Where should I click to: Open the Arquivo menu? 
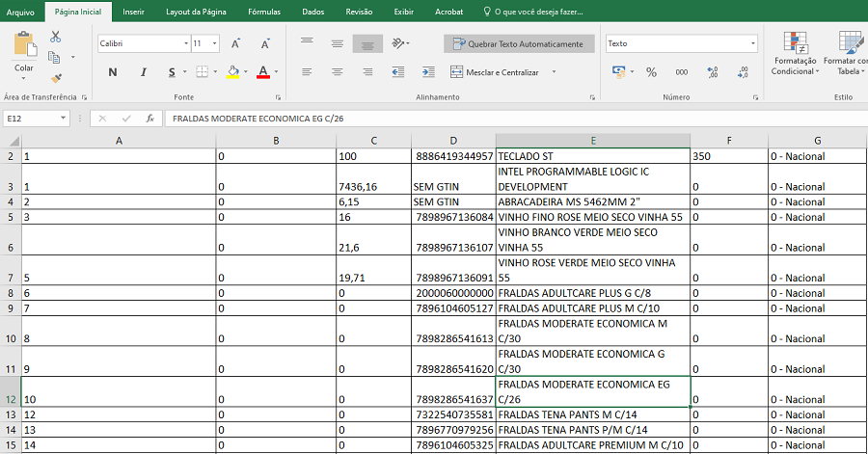[20, 12]
